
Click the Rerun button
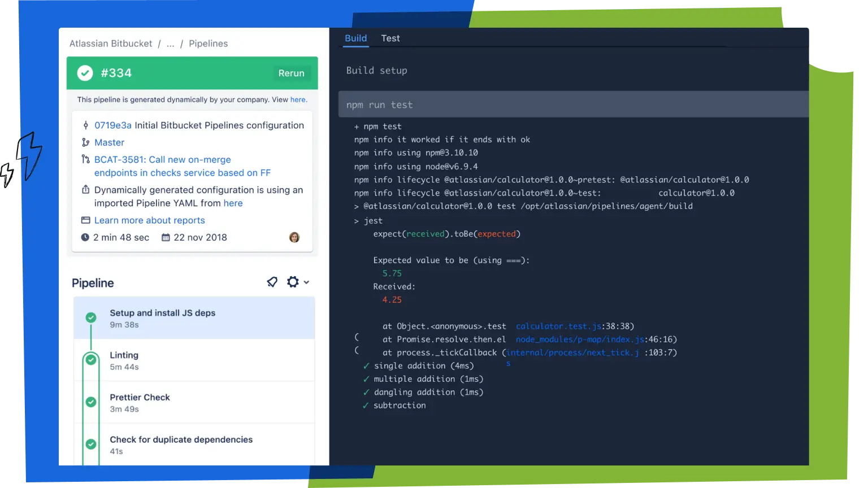pos(291,73)
